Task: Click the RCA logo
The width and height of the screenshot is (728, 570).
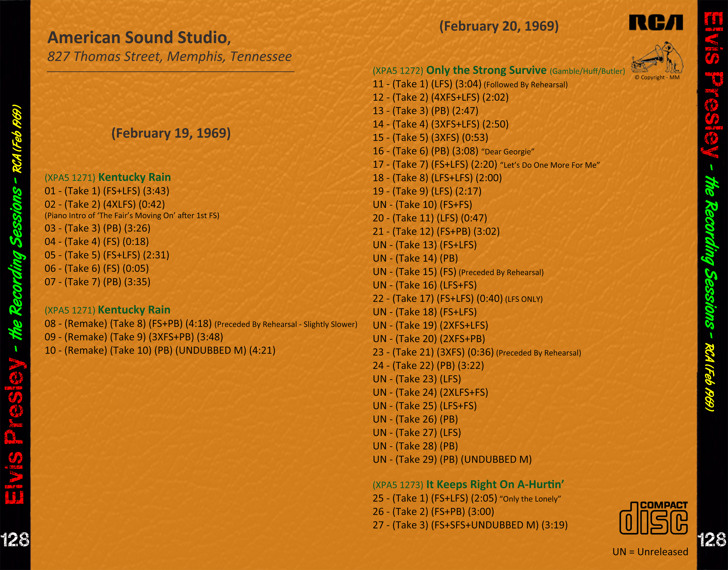Action: (x=656, y=22)
